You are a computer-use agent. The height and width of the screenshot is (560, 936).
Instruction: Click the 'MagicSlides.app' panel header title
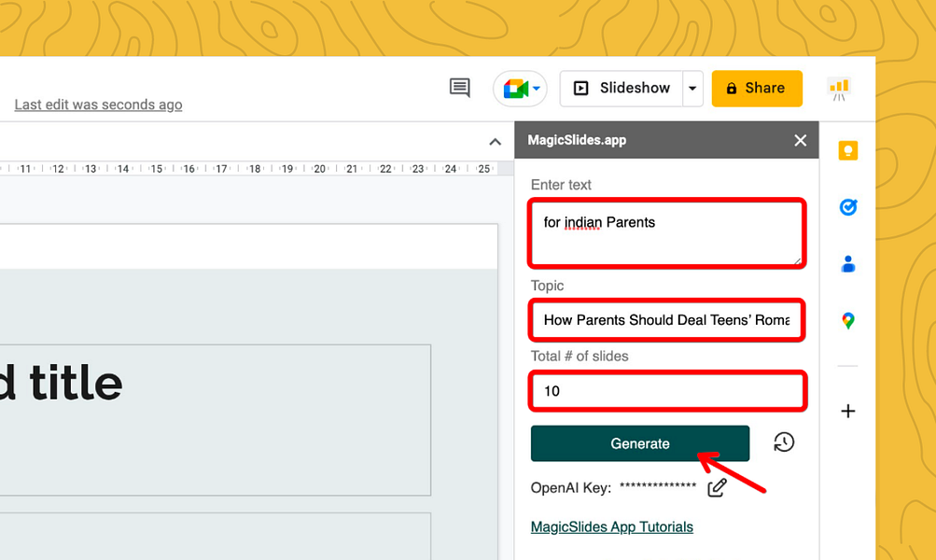577,140
